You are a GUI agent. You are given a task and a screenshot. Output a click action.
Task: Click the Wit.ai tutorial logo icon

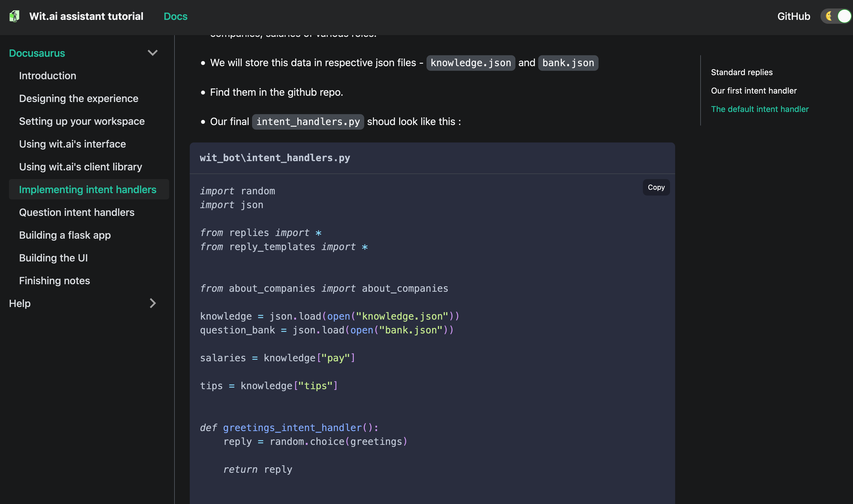point(14,16)
